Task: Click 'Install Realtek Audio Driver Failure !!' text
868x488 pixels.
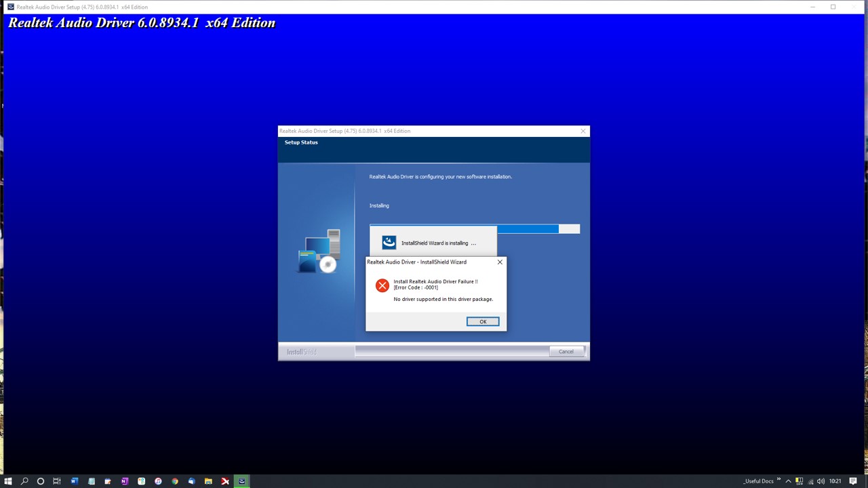Action: [x=435, y=281]
